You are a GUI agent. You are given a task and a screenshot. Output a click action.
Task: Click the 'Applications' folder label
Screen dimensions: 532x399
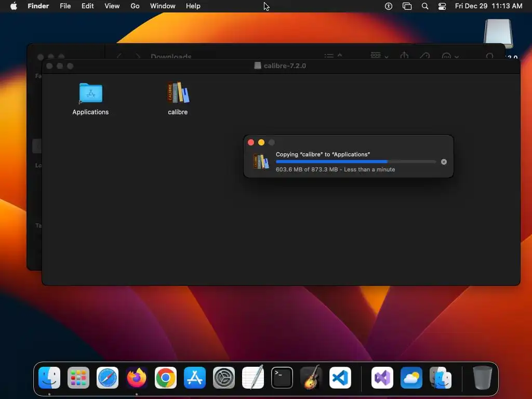[x=90, y=112]
